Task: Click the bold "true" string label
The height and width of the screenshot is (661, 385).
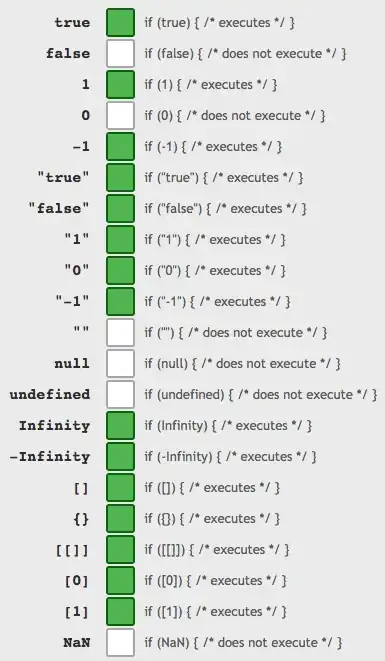Action: click(x=63, y=177)
